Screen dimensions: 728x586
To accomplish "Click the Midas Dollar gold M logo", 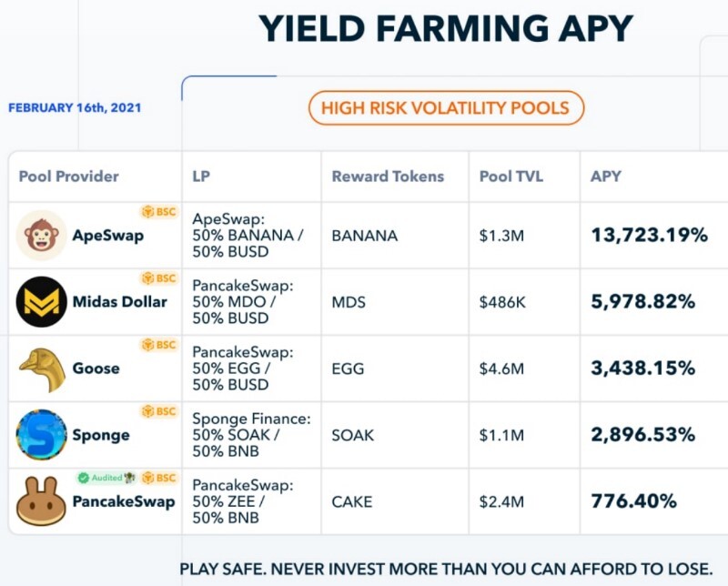I will click(x=41, y=302).
